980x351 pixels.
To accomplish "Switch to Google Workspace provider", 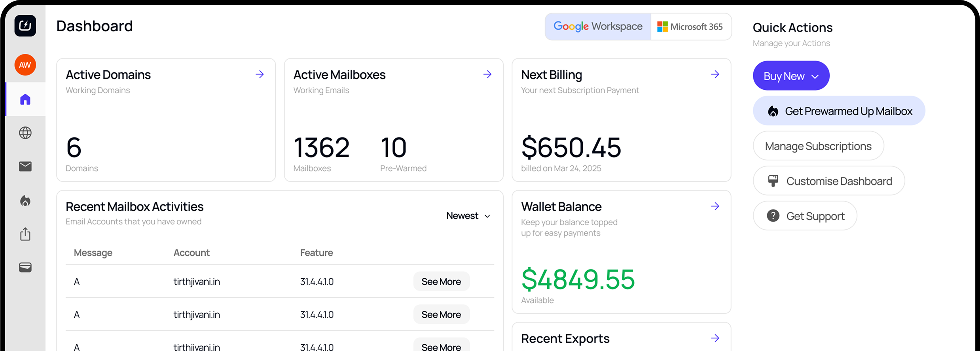I will click(x=598, y=26).
